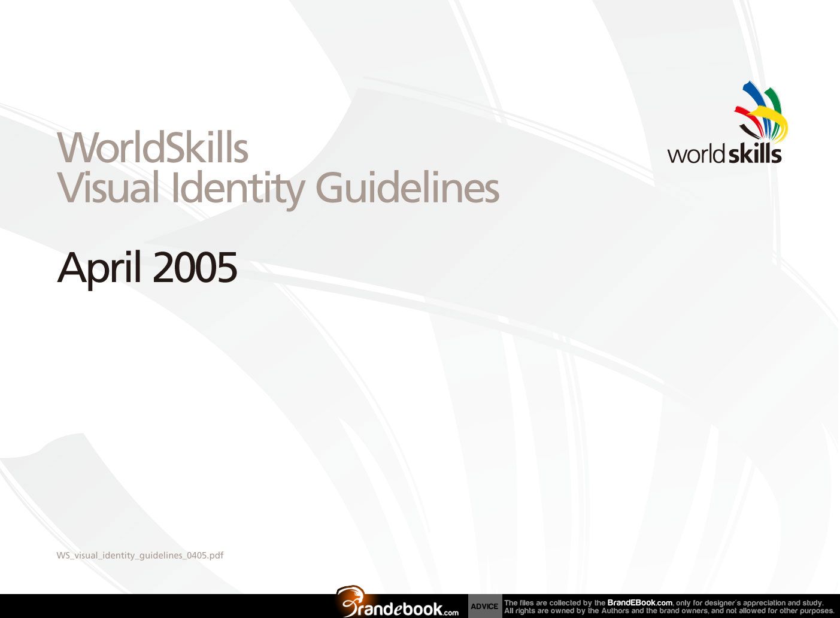Click the "WS_visual_identity_guidelines_0405.pdf" file name
This screenshot has width=840, height=618.
140,555
